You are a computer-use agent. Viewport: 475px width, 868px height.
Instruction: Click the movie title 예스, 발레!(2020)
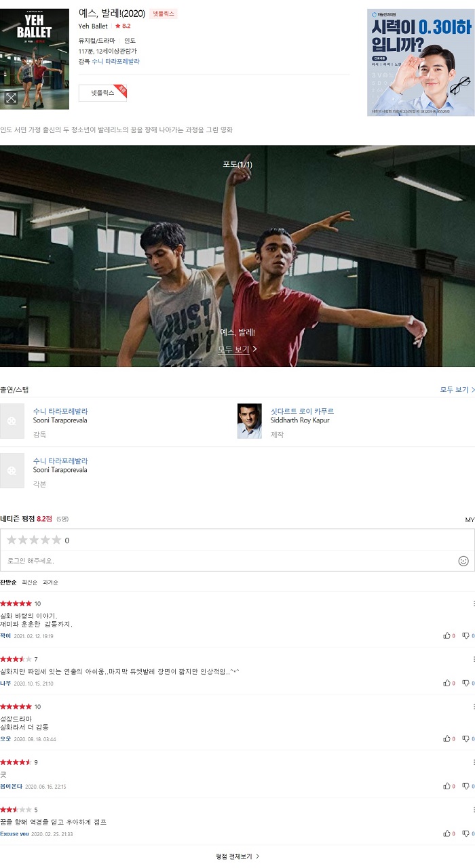click(112, 14)
